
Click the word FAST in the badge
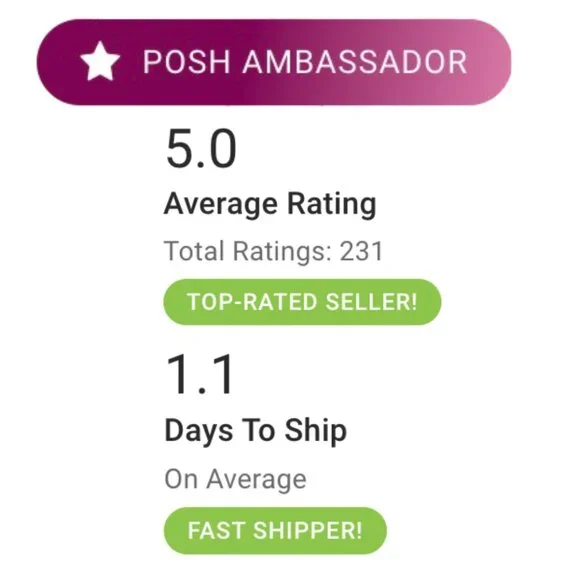216,531
